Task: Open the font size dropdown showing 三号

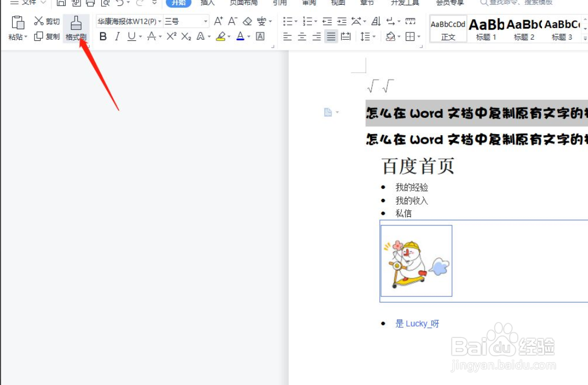Action: 206,21
